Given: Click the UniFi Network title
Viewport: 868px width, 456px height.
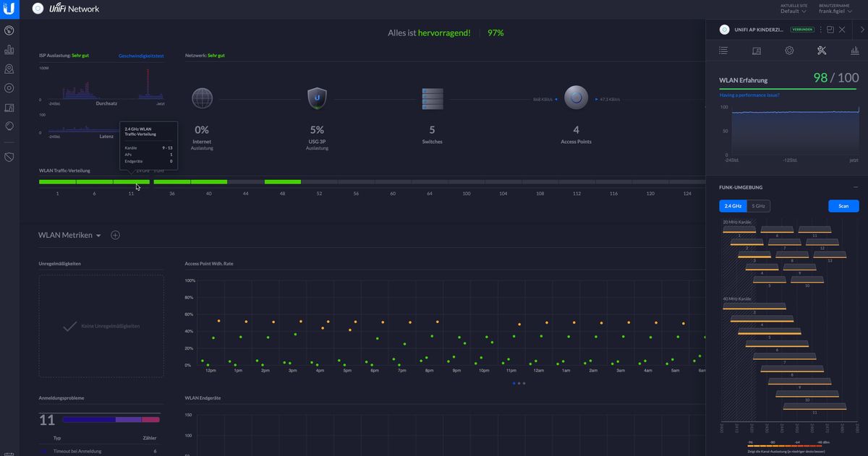Looking at the screenshot, I should click(x=74, y=9).
